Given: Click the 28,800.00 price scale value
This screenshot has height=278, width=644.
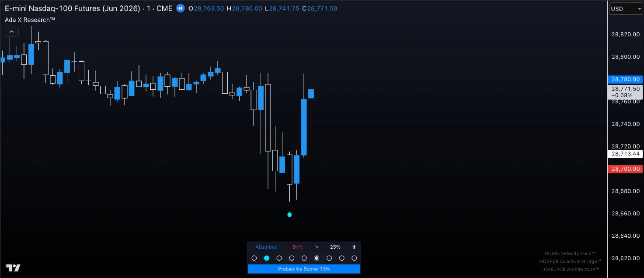Looking at the screenshot, I should click(626, 56).
